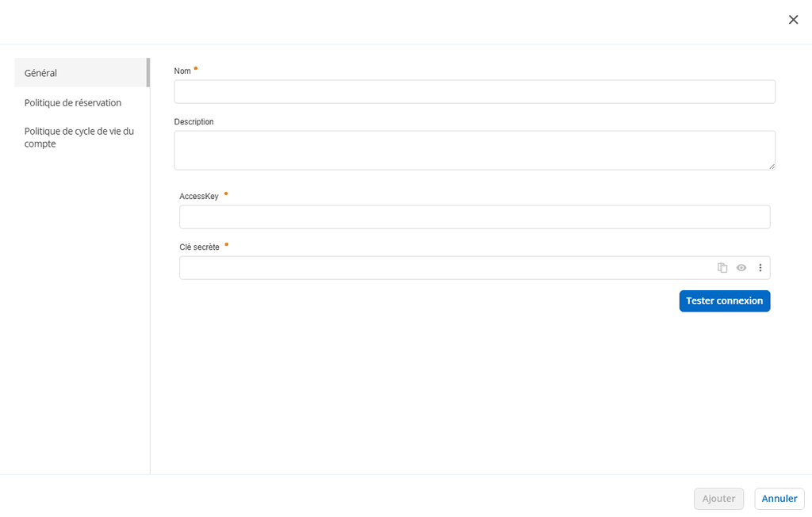Image resolution: width=812 pixels, height=517 pixels.
Task: Select the Général section in the sidebar
Action: 40,72
